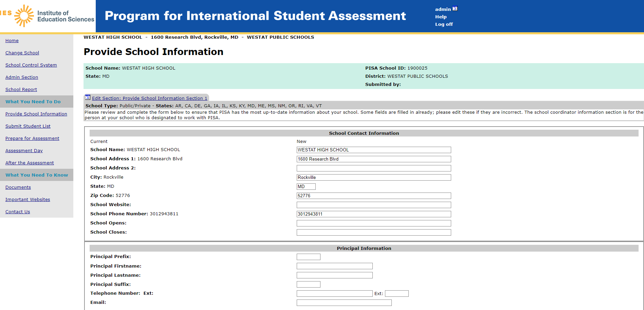Viewport: 644px width, 310px height.
Task: Log off from the header
Action: 444,24
